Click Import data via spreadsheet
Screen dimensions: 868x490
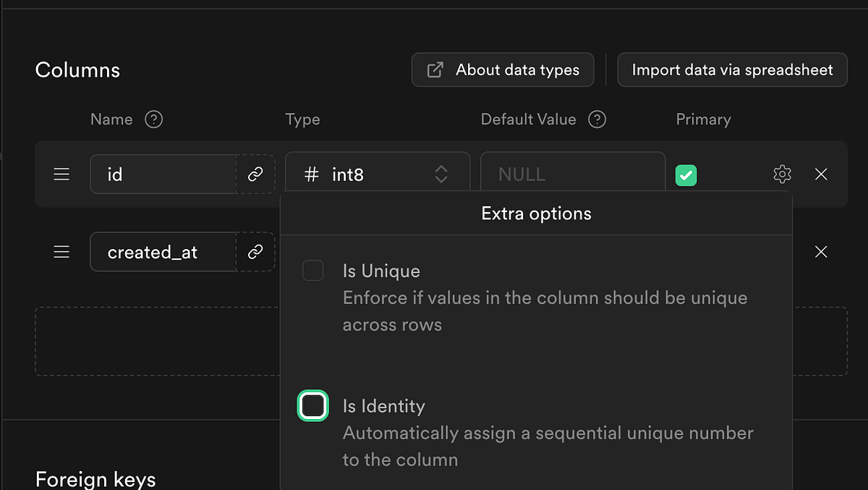[x=732, y=69]
